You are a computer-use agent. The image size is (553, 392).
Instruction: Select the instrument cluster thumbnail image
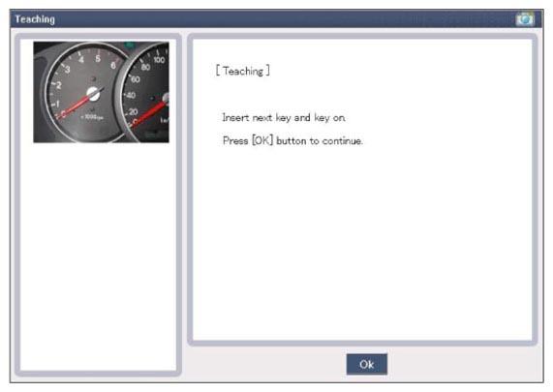coord(102,92)
